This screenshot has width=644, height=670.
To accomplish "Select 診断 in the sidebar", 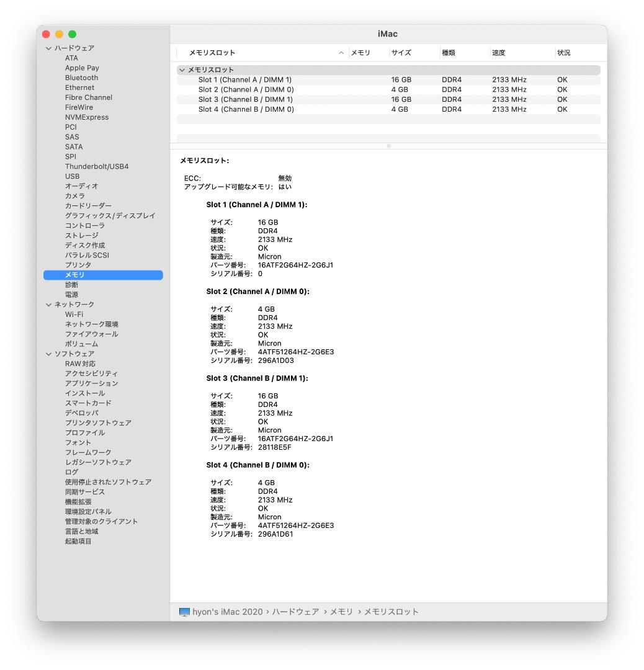I will click(x=73, y=284).
